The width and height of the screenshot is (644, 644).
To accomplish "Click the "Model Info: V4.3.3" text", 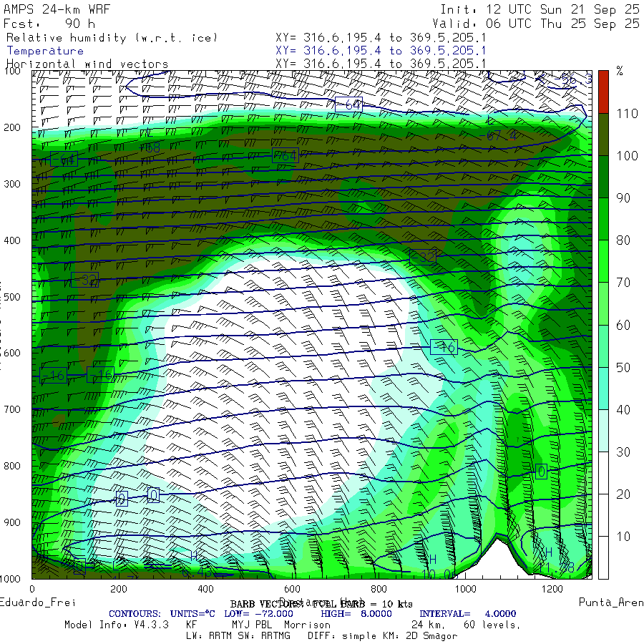I will coord(117,625).
